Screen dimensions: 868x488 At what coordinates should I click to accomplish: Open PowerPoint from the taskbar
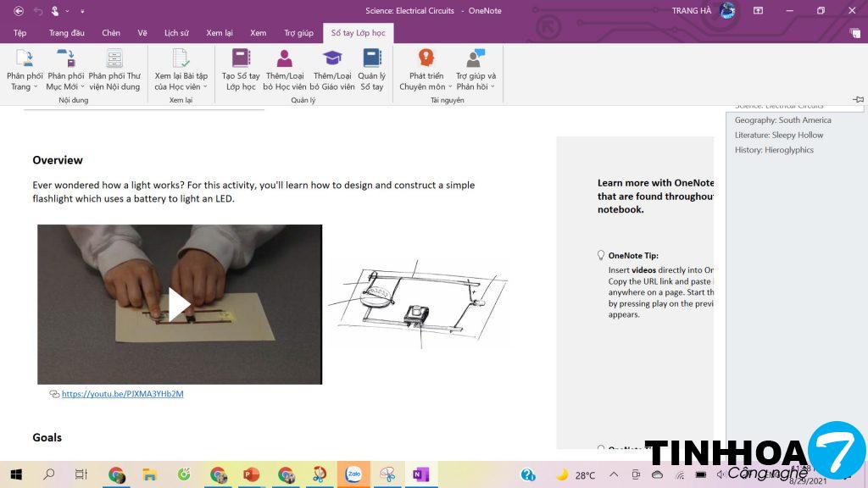251,474
